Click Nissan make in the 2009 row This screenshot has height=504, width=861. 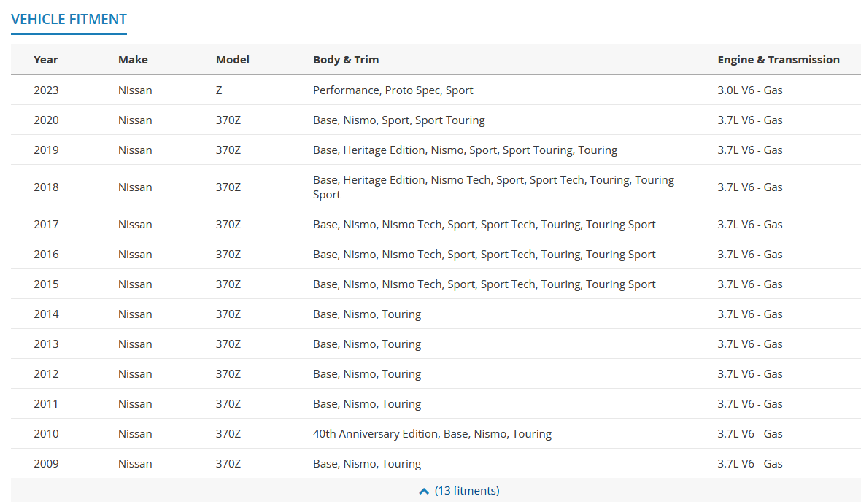pyautogui.click(x=135, y=464)
